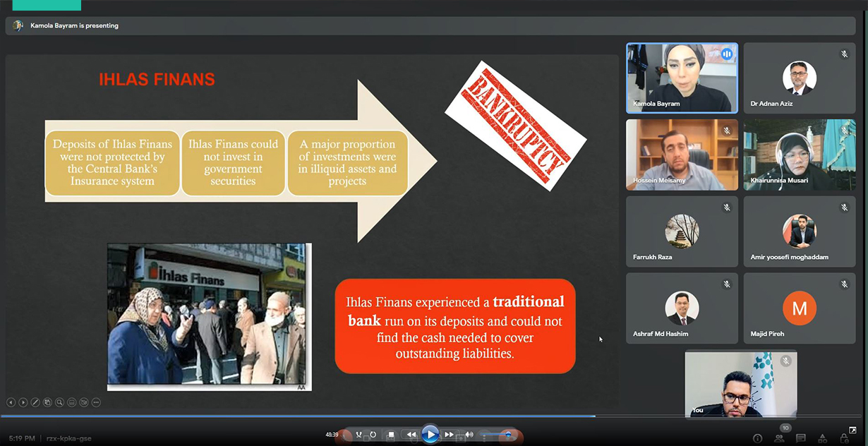Stop the video playback
Screen dimensions: 868x446
(391, 435)
